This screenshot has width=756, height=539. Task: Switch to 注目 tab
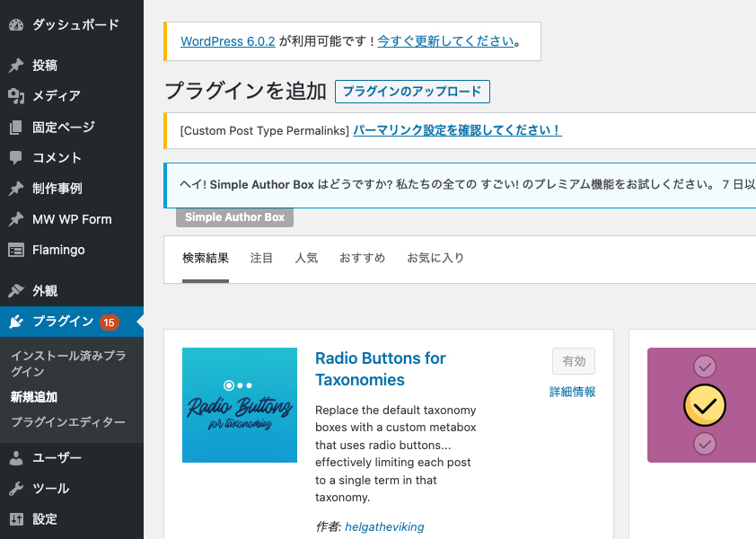point(262,258)
